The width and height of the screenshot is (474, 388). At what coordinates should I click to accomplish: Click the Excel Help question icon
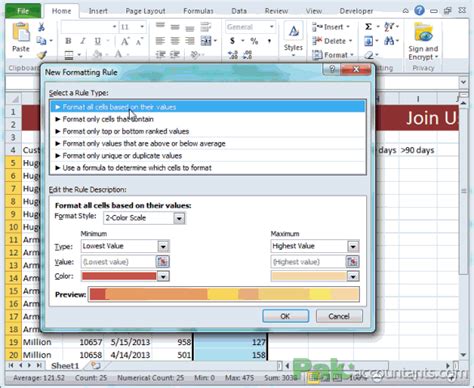tap(419, 10)
